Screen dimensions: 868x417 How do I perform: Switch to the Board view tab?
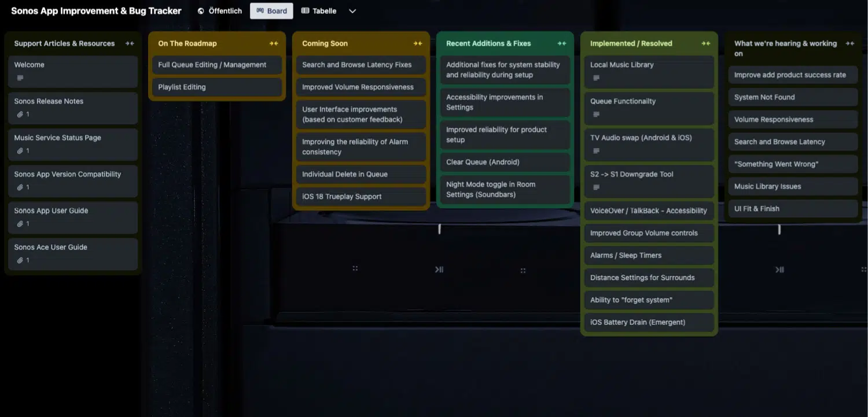click(271, 11)
